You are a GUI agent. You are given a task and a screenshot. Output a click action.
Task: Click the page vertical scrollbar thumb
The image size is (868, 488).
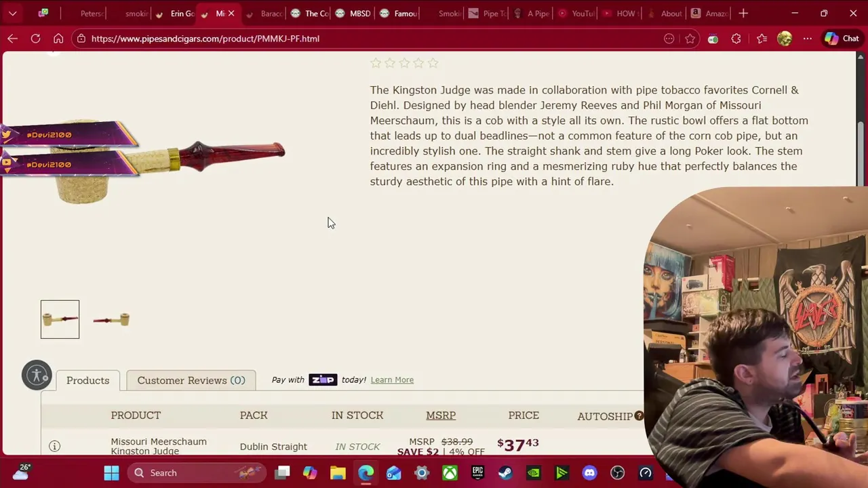pyautogui.click(x=861, y=154)
